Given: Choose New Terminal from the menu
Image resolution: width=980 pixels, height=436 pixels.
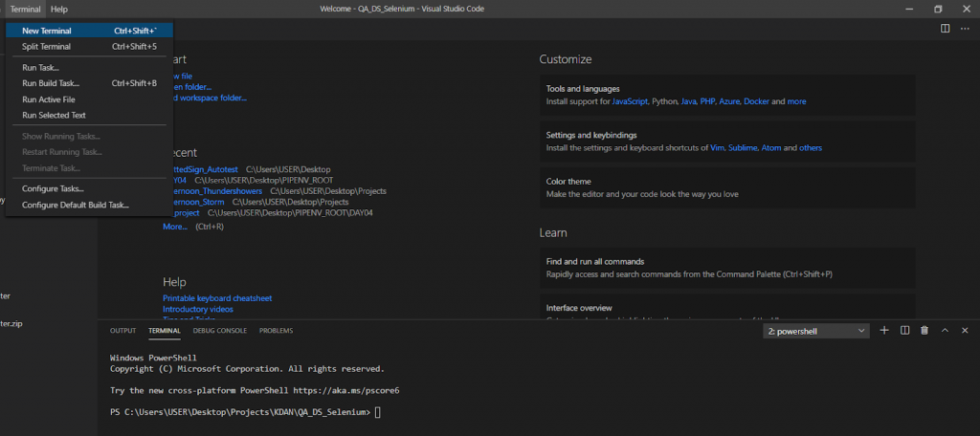Looking at the screenshot, I should (x=46, y=31).
